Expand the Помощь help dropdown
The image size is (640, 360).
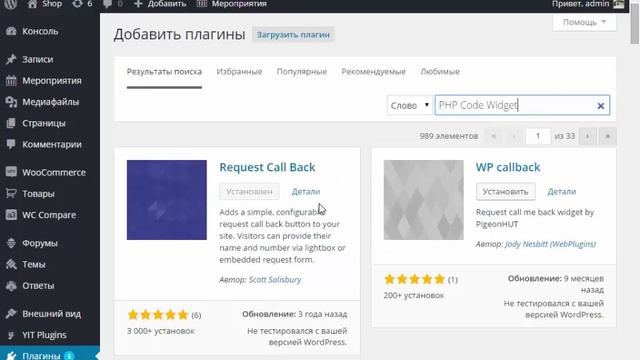[584, 22]
